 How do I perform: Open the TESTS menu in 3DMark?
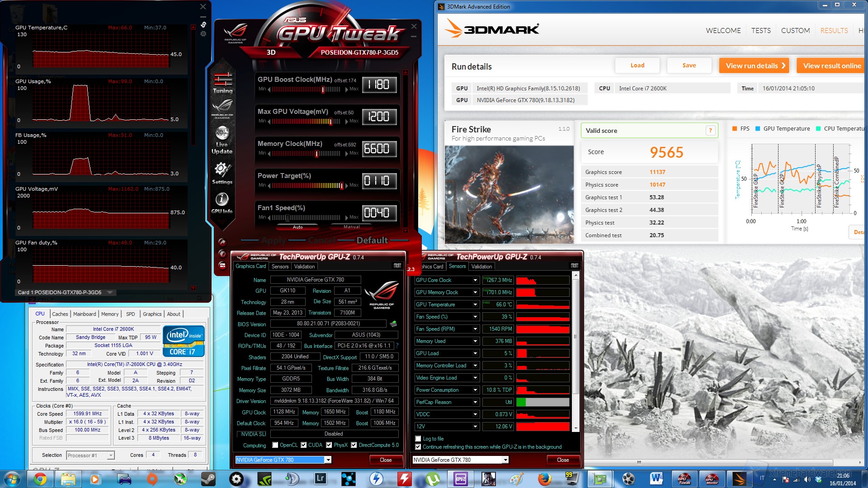point(761,31)
